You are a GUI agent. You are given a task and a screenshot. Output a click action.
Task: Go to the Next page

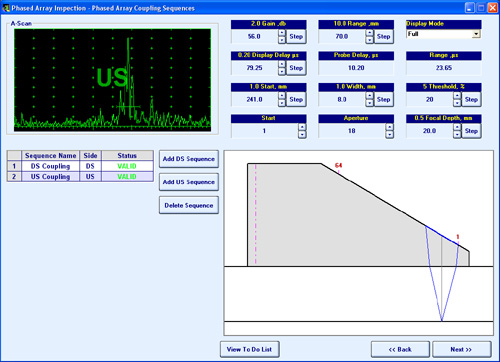(x=461, y=349)
